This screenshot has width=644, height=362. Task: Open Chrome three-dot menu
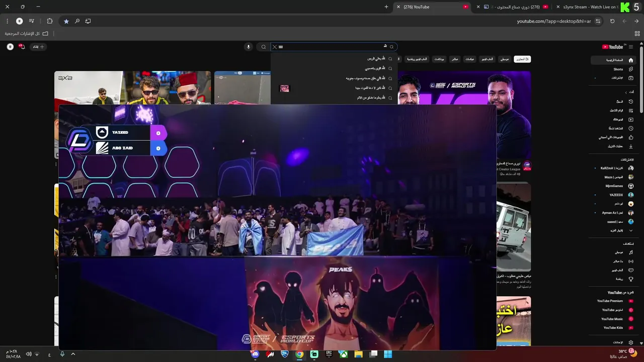pos(7,21)
